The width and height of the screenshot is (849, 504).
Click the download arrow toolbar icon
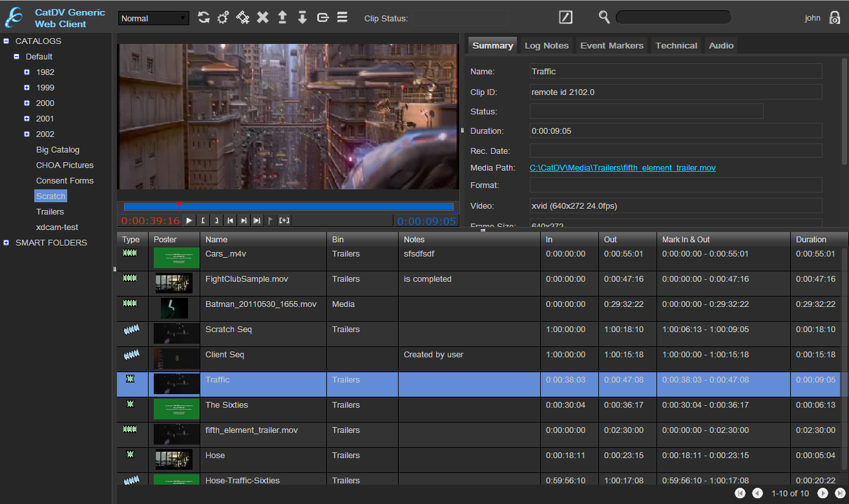pyautogui.click(x=302, y=17)
